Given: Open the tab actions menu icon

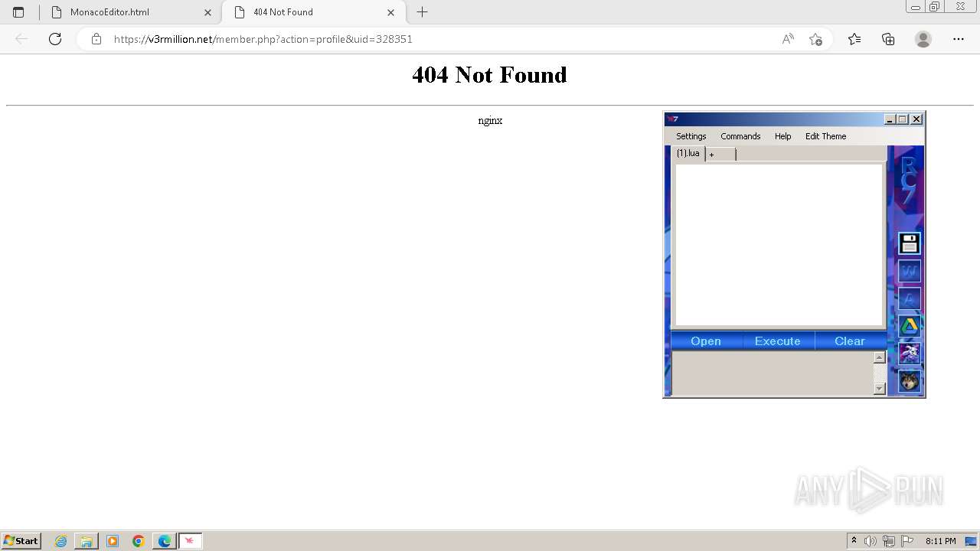Looking at the screenshot, I should pos(18,12).
